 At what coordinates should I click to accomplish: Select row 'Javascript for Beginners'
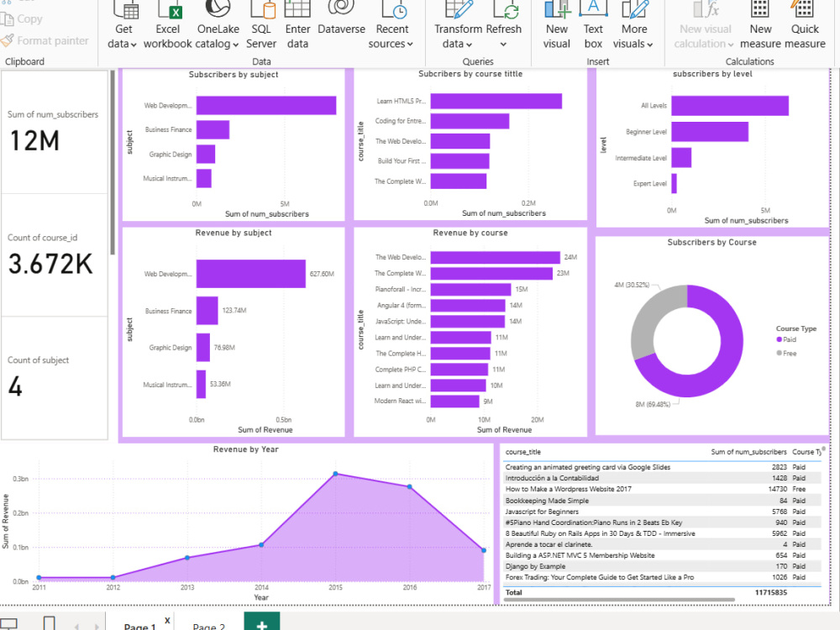[x=663, y=512]
